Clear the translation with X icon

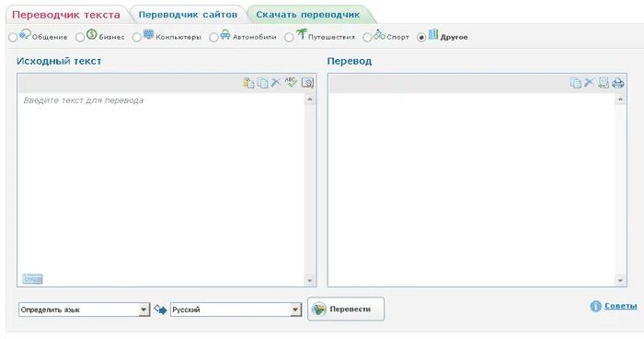(x=589, y=82)
